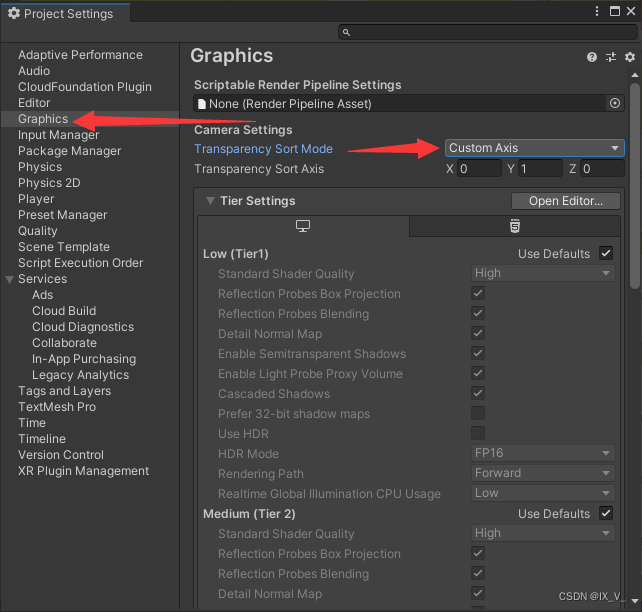Click the Transparency Sort Axis Y field
The height and width of the screenshot is (612, 642).
click(x=540, y=169)
